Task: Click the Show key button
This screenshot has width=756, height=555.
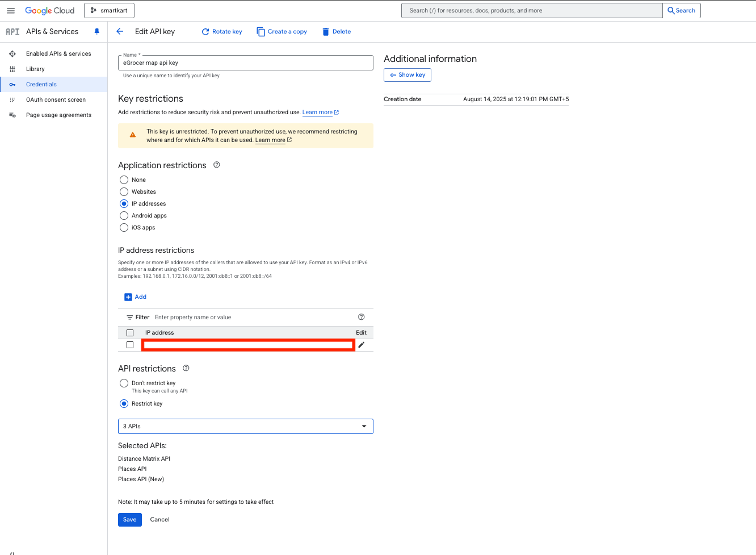Action: pos(408,75)
